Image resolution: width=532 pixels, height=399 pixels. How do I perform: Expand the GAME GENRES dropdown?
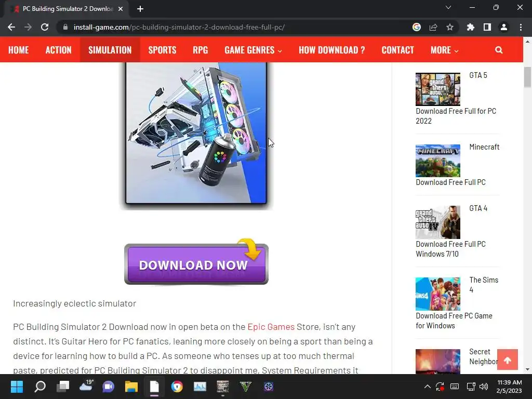[x=253, y=50]
